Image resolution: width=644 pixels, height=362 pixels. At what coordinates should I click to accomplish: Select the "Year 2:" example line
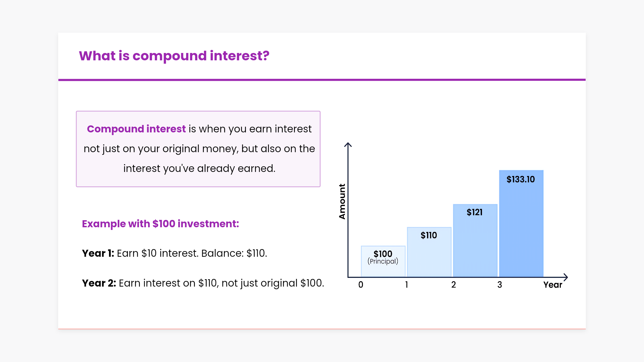203,283
